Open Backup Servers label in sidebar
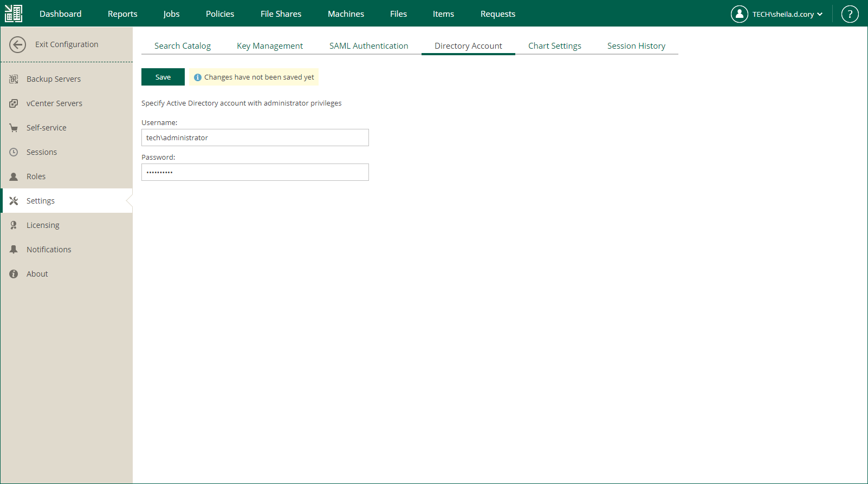Image resolution: width=868 pixels, height=484 pixels. [x=54, y=79]
